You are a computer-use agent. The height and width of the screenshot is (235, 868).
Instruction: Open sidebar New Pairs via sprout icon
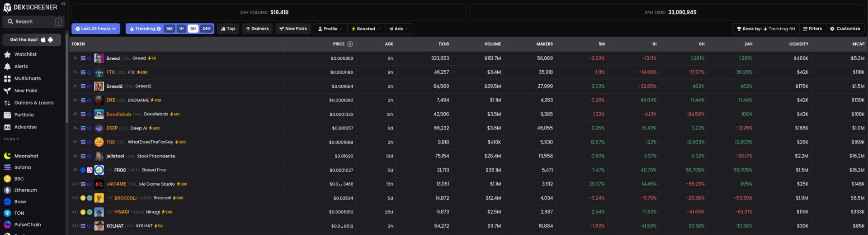point(7,91)
